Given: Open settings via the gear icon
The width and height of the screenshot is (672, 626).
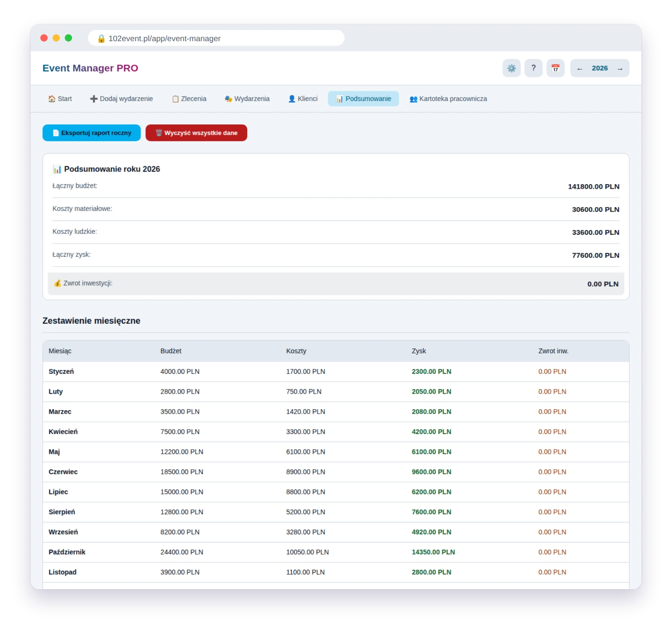Looking at the screenshot, I should pyautogui.click(x=511, y=68).
